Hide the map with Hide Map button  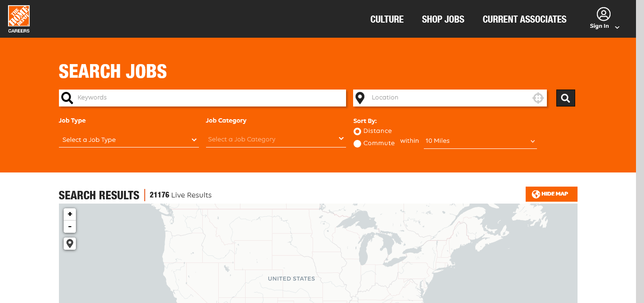(551, 194)
